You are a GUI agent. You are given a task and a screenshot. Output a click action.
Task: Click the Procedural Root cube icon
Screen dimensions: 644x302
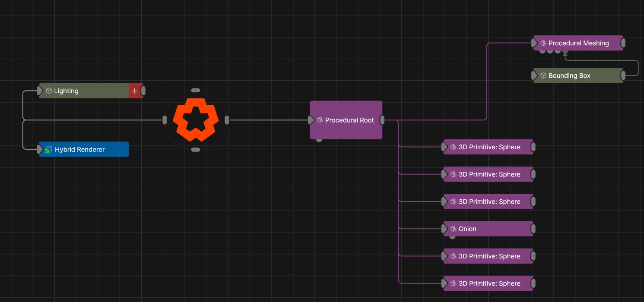tap(320, 120)
